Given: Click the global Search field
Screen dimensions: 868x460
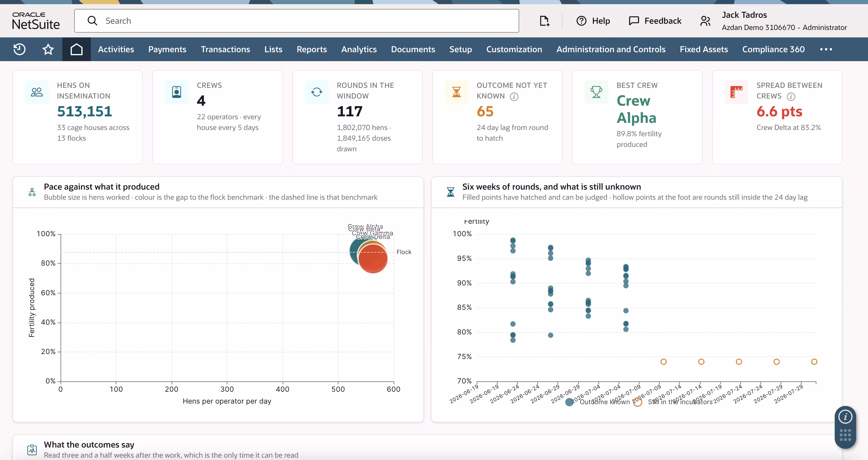Looking at the screenshot, I should (297, 21).
